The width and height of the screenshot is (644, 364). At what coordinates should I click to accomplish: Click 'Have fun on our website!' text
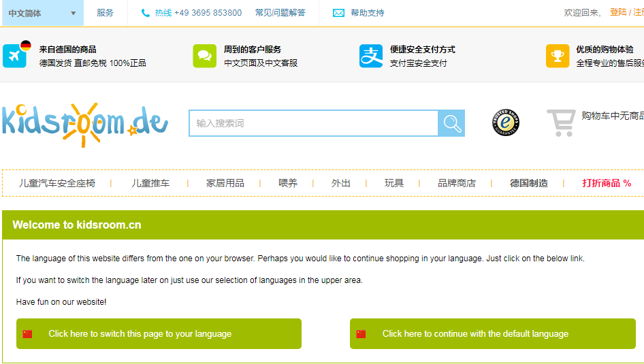61,302
